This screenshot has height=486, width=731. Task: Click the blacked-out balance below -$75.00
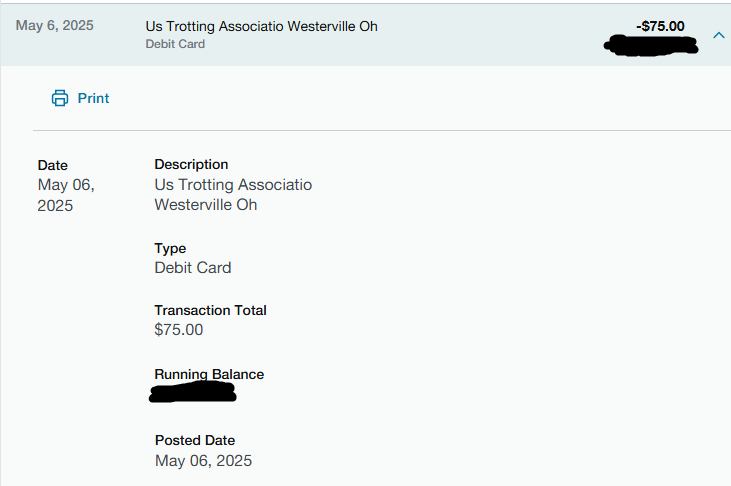651,46
